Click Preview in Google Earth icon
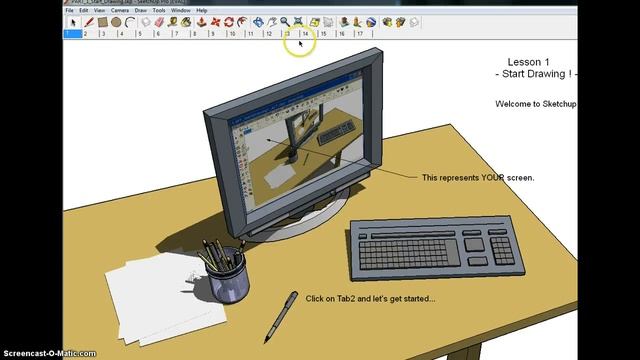The image size is (640, 360). coord(371,22)
